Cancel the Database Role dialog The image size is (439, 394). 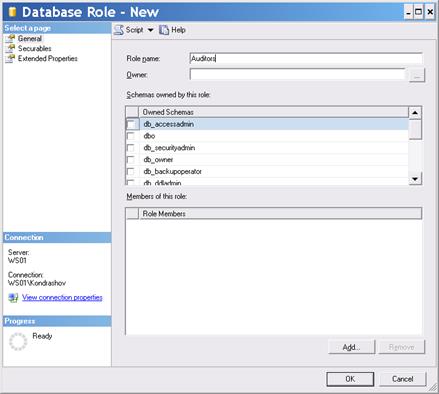point(403,379)
